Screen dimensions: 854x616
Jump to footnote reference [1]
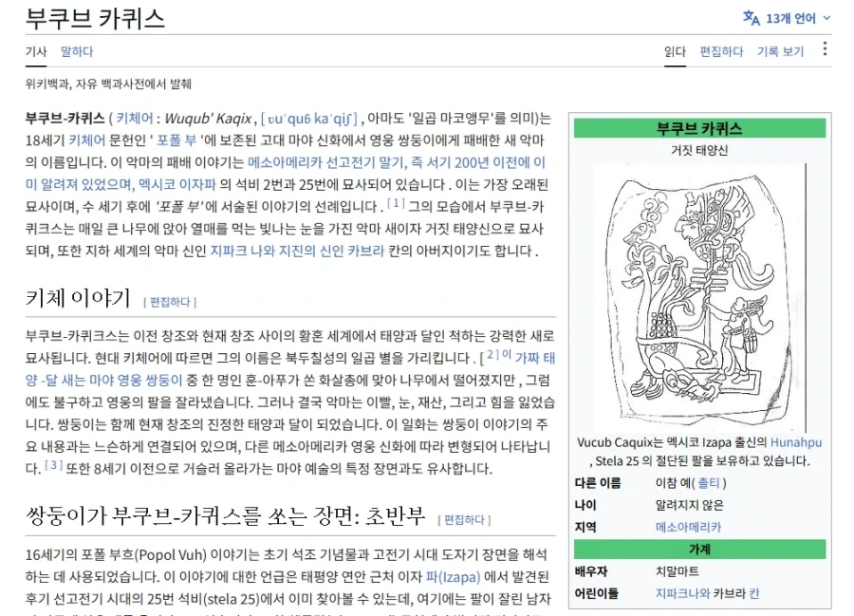pyautogui.click(x=396, y=203)
